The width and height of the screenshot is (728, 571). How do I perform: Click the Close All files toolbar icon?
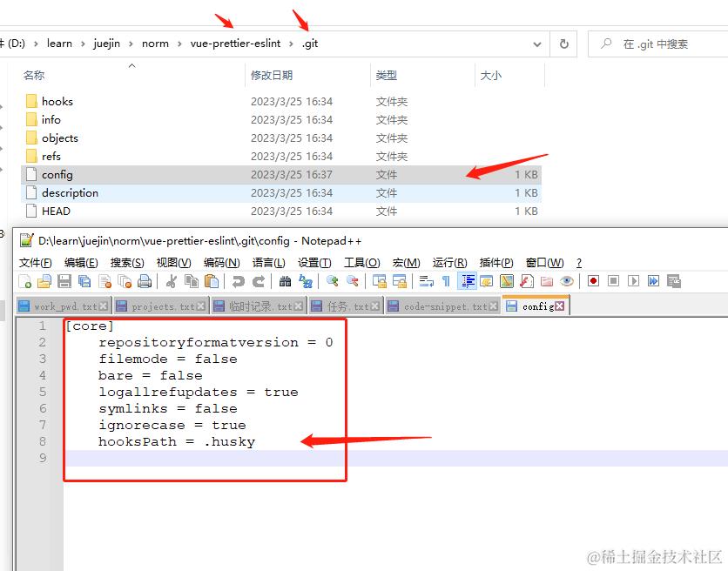click(125, 281)
